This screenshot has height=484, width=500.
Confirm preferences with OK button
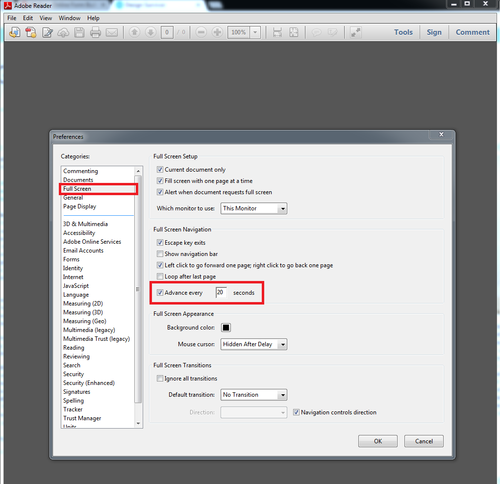pyautogui.click(x=378, y=441)
